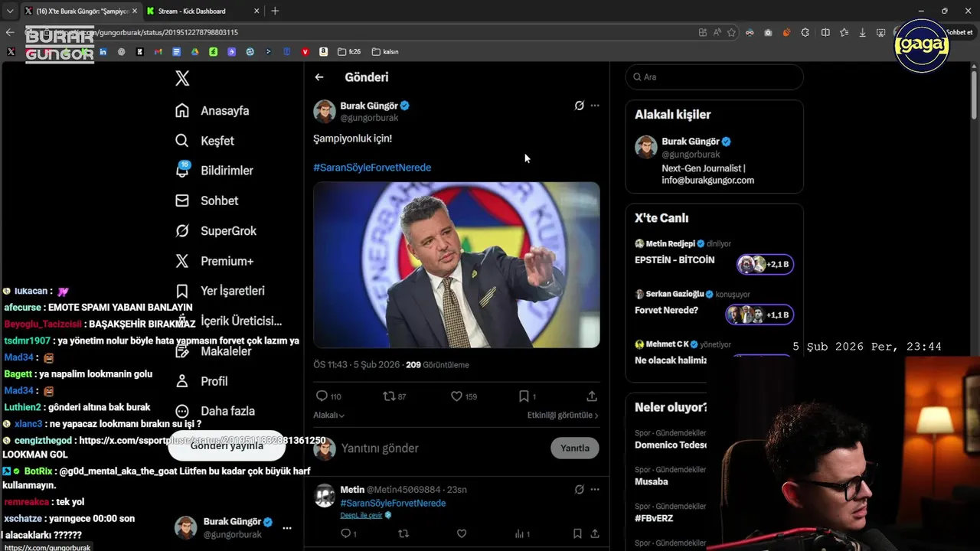Open the tab search dropdown arrow
The height and width of the screenshot is (551, 980).
(9, 11)
